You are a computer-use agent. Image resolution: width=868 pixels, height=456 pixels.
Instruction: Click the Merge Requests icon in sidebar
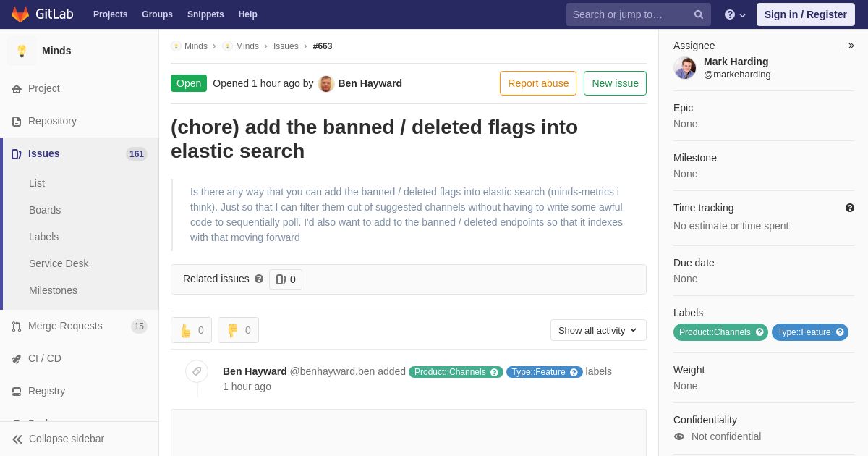pos(17,326)
